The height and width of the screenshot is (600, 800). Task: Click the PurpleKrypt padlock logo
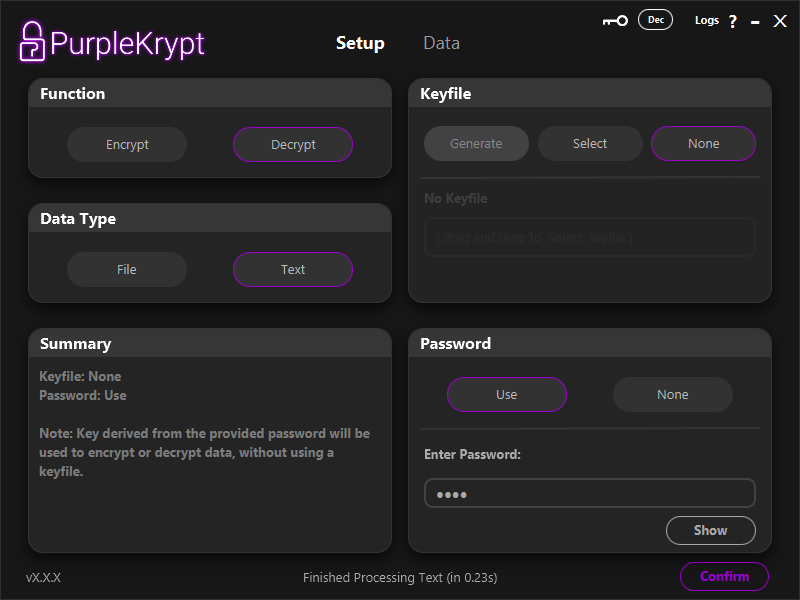pos(33,41)
